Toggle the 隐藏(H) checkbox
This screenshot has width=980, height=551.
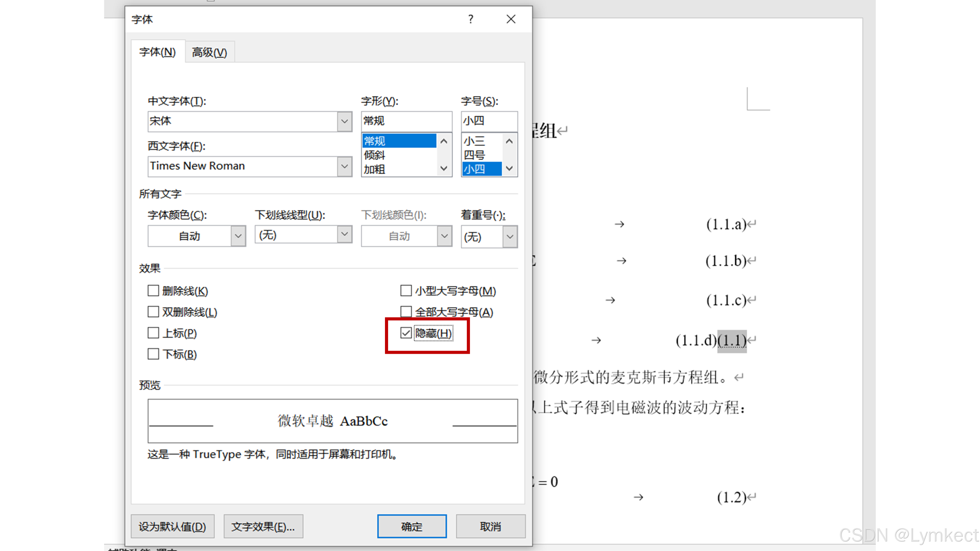[406, 333]
